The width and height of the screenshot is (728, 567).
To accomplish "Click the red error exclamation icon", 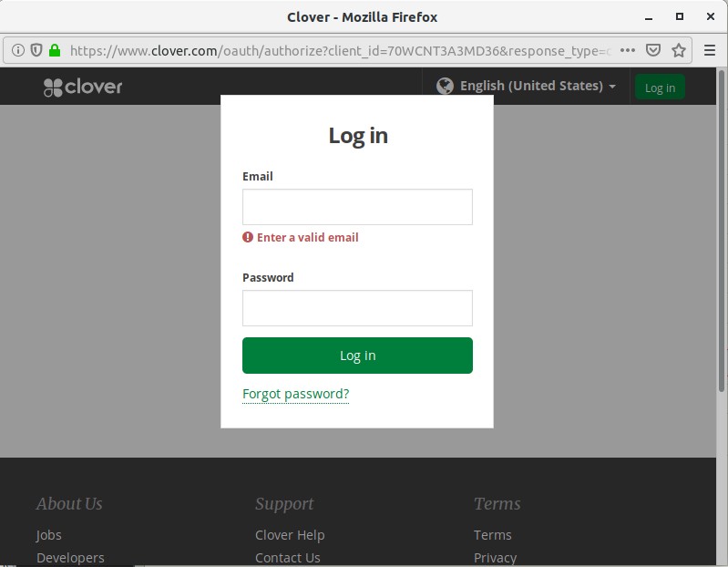I will pos(248,237).
